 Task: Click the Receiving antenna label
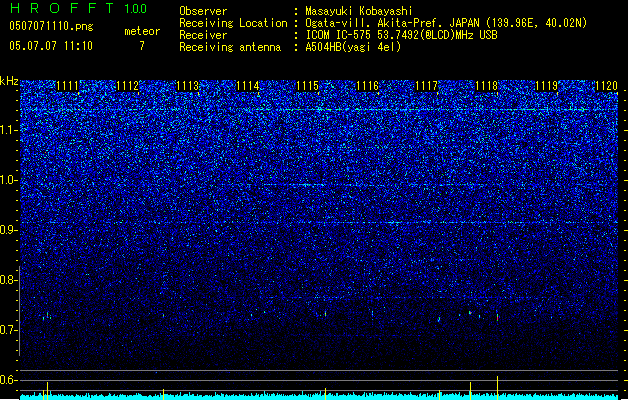(x=230, y=47)
